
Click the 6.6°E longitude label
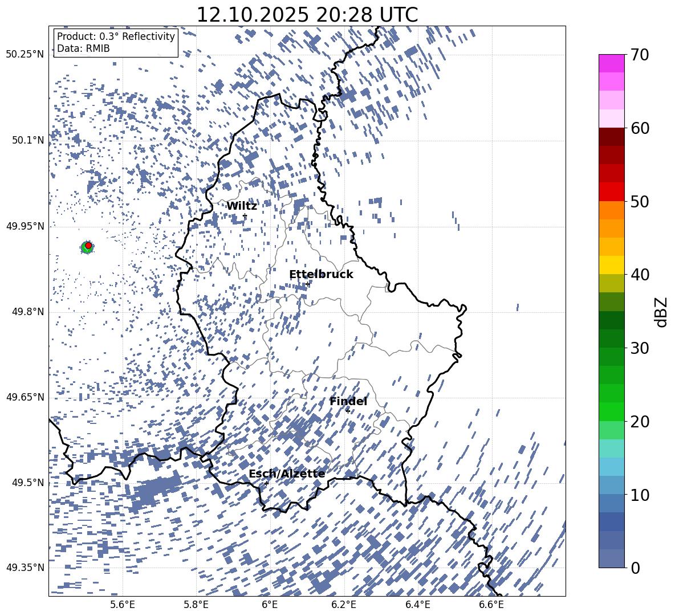pyautogui.click(x=491, y=605)
